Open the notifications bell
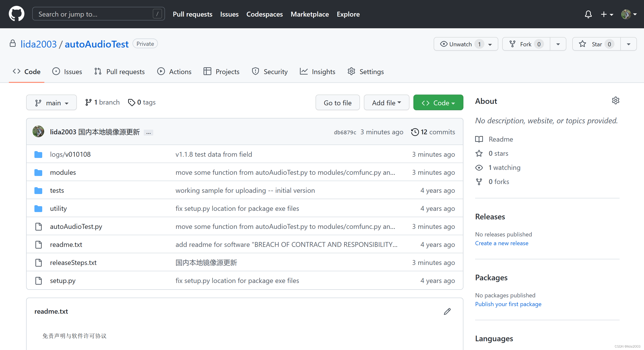The height and width of the screenshot is (350, 644). (x=588, y=14)
